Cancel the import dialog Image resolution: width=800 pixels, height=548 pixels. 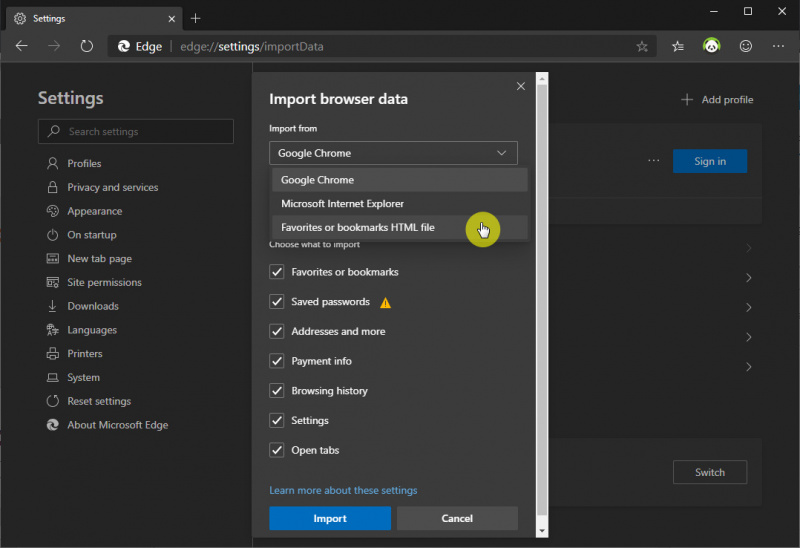[x=457, y=518]
